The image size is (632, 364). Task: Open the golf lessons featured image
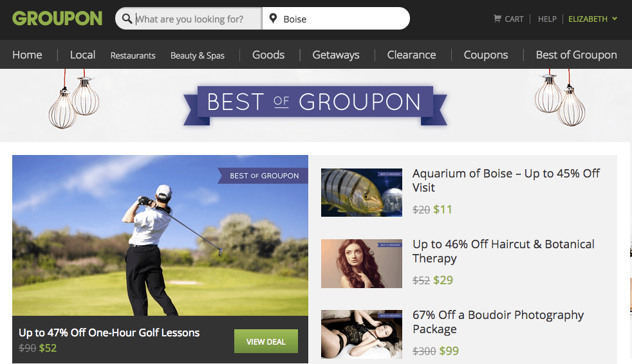(160, 235)
